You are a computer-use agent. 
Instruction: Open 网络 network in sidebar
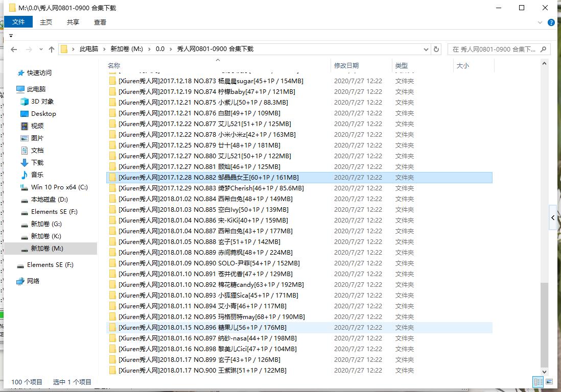28,281
